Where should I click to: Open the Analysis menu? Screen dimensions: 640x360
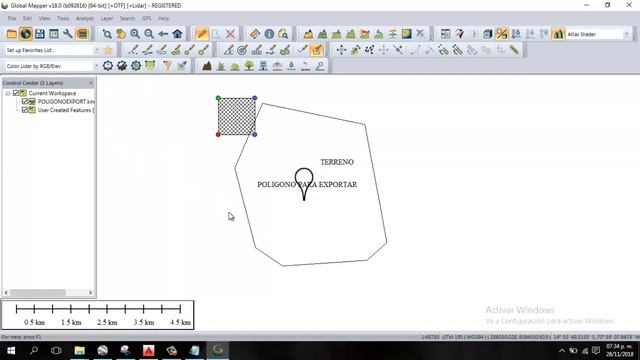85,18
